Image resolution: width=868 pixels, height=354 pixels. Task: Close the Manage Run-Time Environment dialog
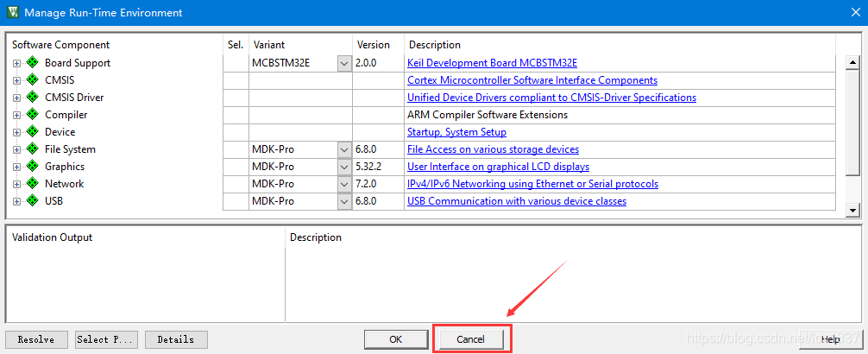[x=855, y=12]
